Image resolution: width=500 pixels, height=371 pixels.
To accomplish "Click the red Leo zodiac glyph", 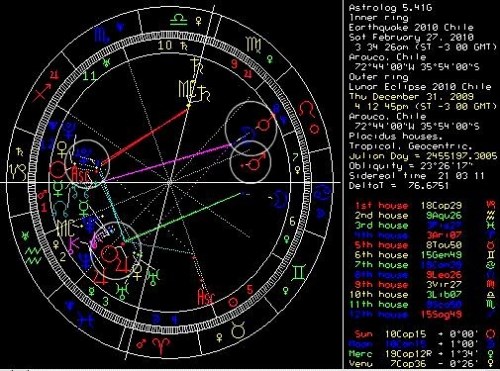I will [x=307, y=110].
